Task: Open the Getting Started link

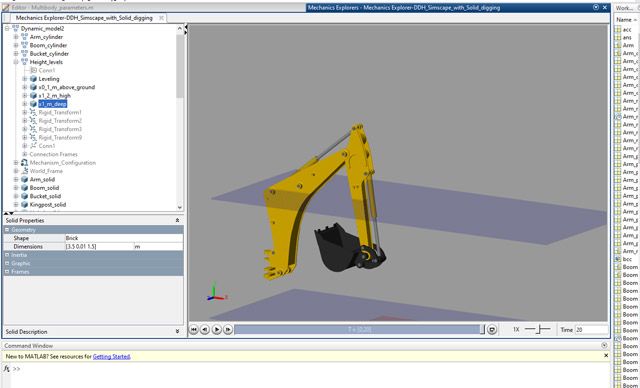Action: click(111, 357)
